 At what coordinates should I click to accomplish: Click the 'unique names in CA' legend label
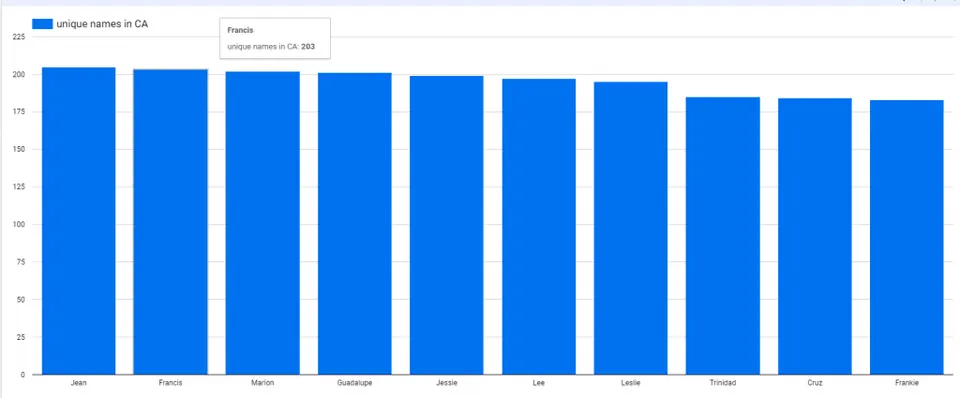point(102,24)
